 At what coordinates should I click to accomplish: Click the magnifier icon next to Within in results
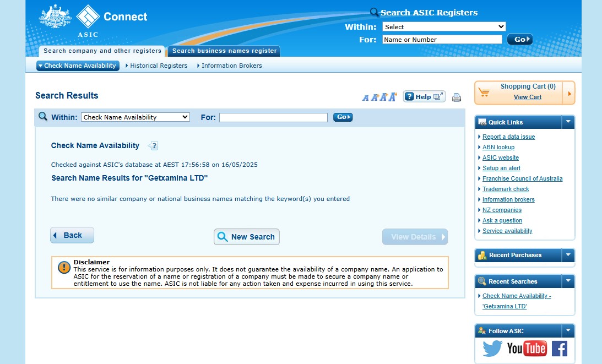click(42, 116)
